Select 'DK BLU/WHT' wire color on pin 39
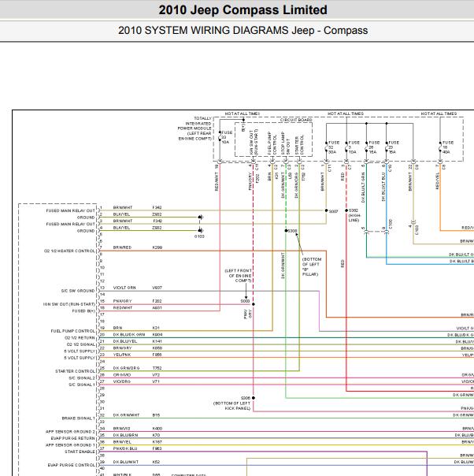The image size is (474, 476). coord(125,462)
